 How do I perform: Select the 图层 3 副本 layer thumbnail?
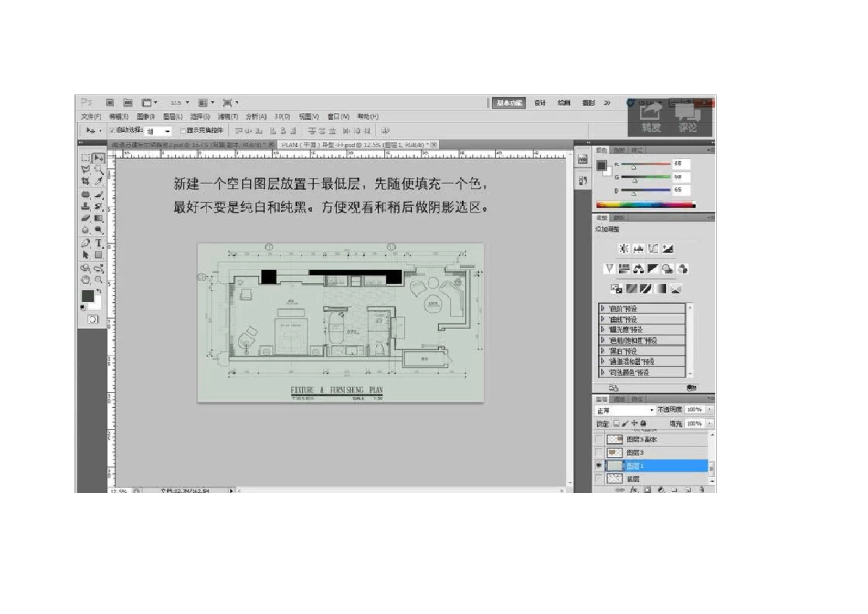click(x=615, y=439)
